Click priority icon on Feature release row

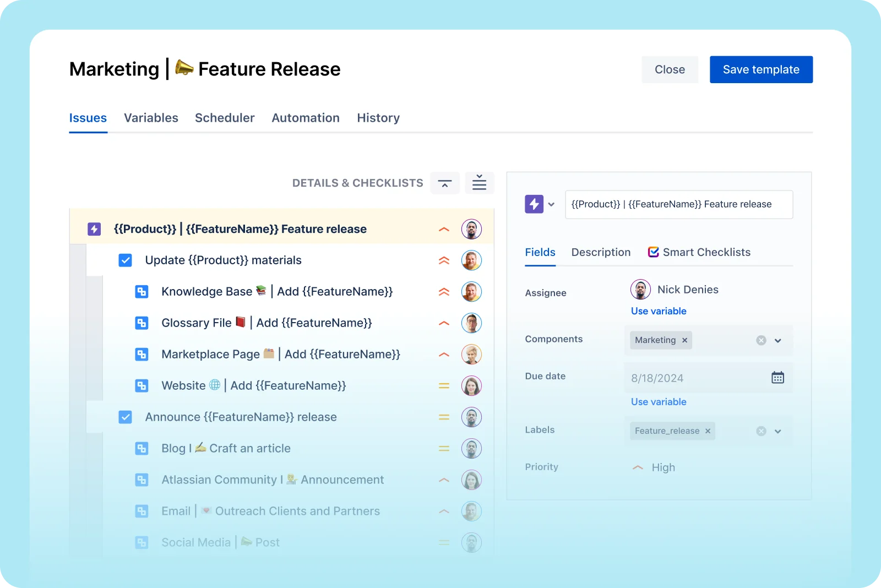(444, 230)
